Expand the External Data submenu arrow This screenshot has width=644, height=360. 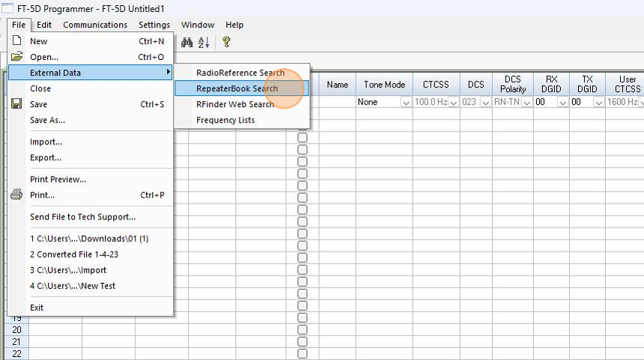point(168,73)
